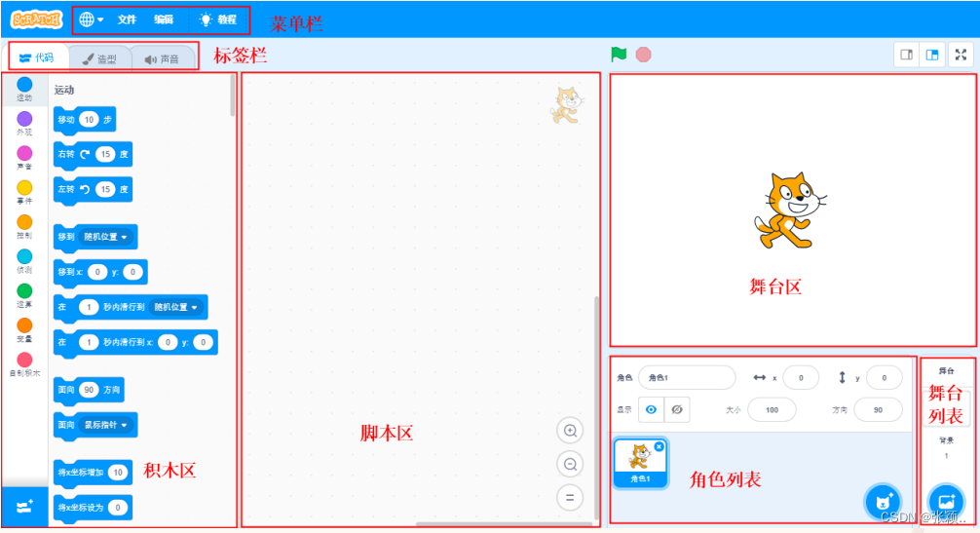Select the 外观 looks category
The image size is (980, 533).
pyautogui.click(x=24, y=123)
